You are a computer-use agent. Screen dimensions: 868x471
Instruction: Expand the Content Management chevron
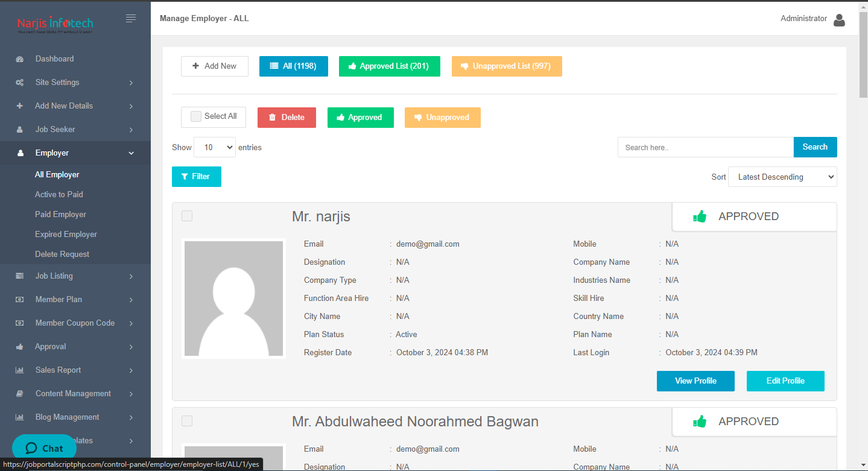click(x=131, y=394)
